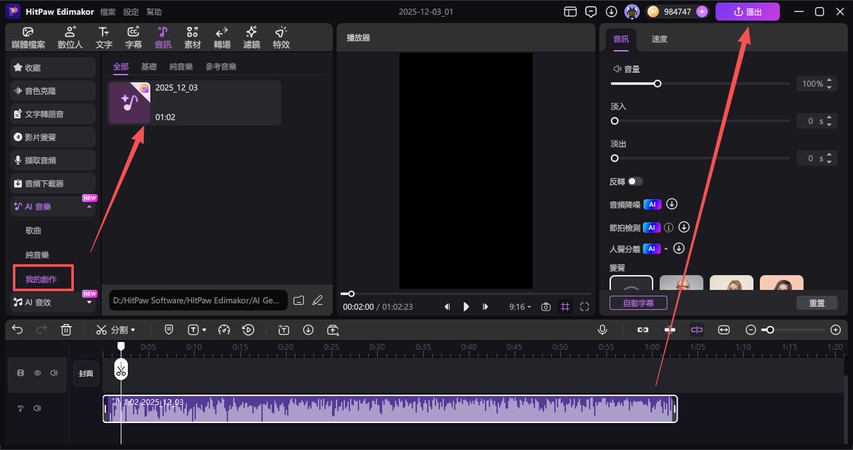The width and height of the screenshot is (853, 450).
Task: Toggle the 反轉 reverse switch
Action: coord(635,181)
